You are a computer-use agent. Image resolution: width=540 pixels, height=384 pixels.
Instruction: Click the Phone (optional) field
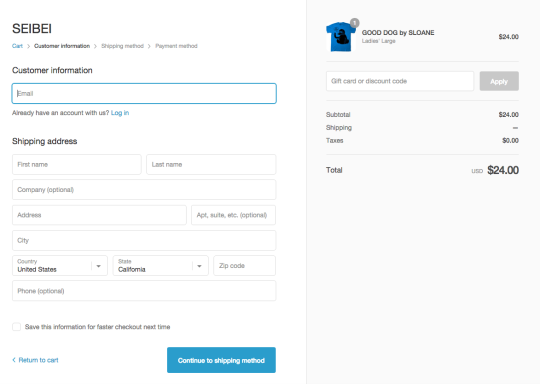144,291
